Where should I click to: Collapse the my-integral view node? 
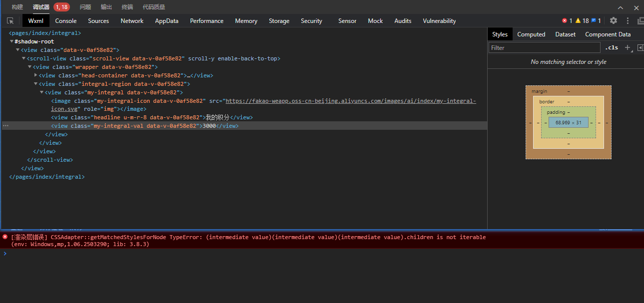(x=41, y=92)
